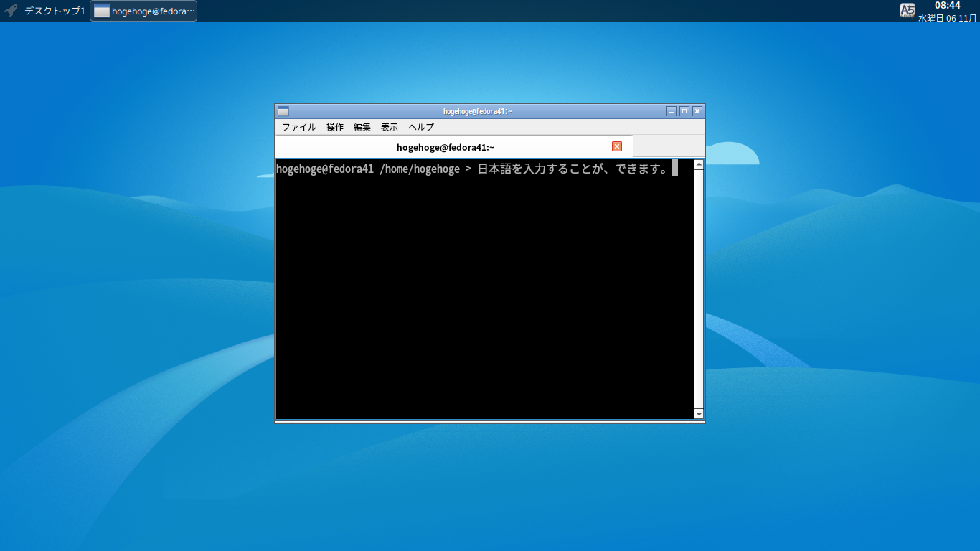The height and width of the screenshot is (551, 980).
Task: Click the window icon on the hogehoge@fedora41 taskbar button
Action: pyautogui.click(x=100, y=11)
